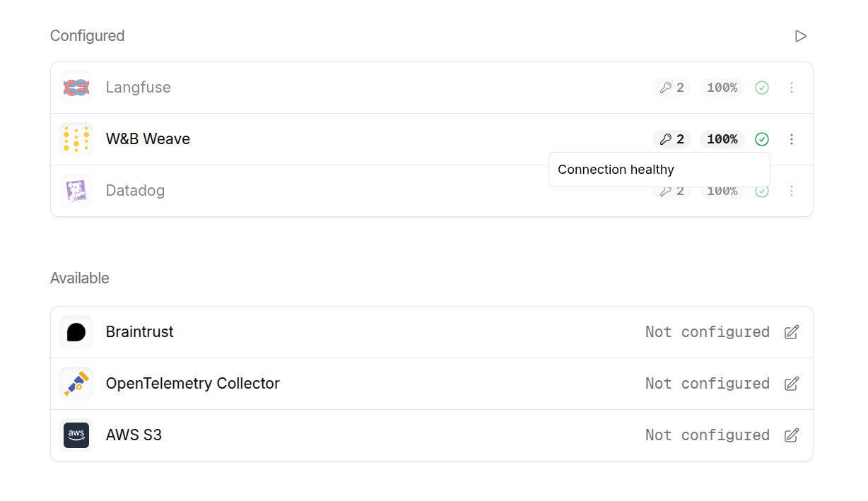868x501 pixels.
Task: Click the Langfuse green health check icon
Action: [761, 88]
